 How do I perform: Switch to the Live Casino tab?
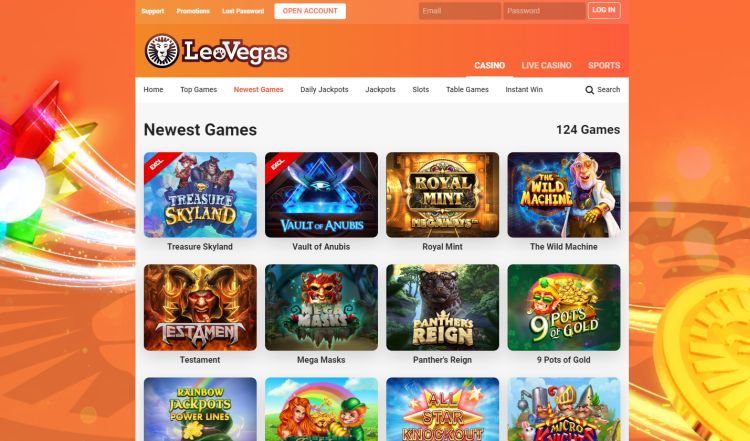point(546,66)
